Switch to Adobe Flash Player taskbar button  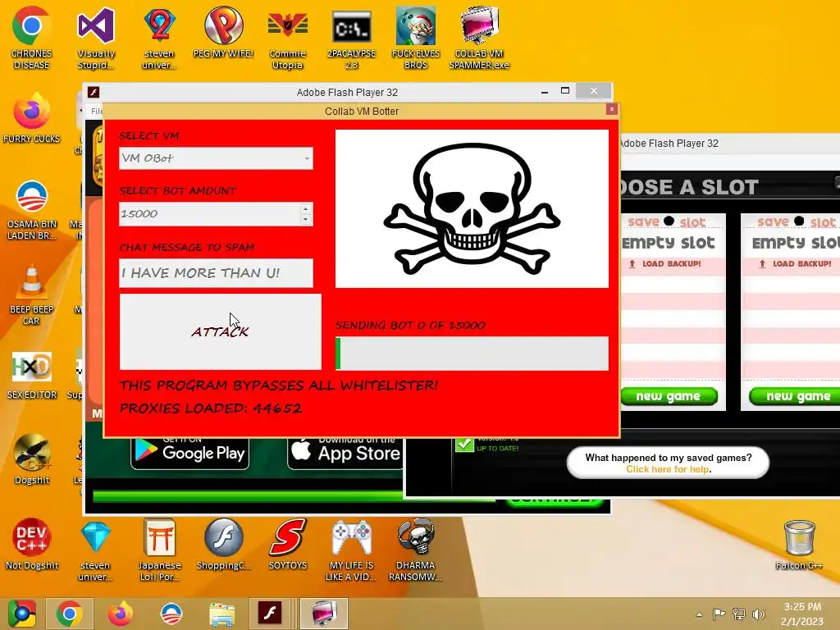(x=271, y=614)
